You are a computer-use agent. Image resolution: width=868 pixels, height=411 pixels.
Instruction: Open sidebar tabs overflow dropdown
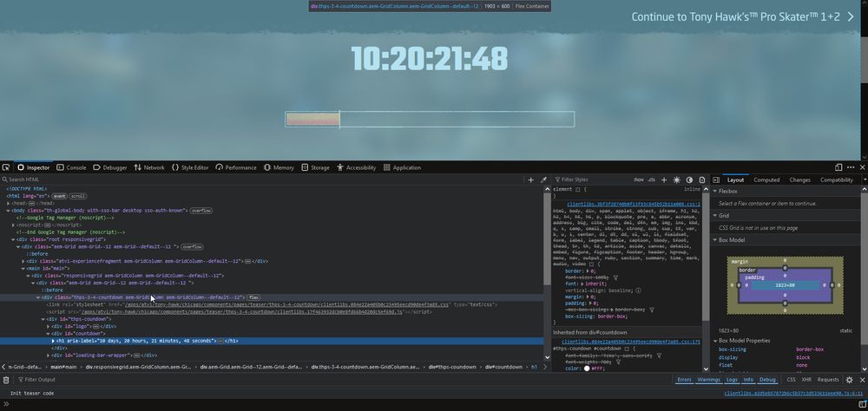(865, 179)
